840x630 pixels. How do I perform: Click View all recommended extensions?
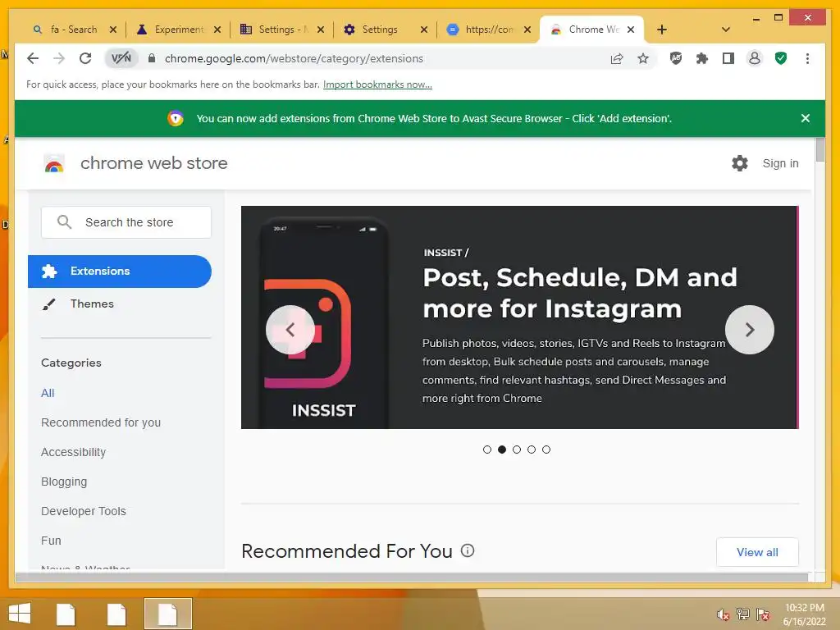tap(757, 552)
